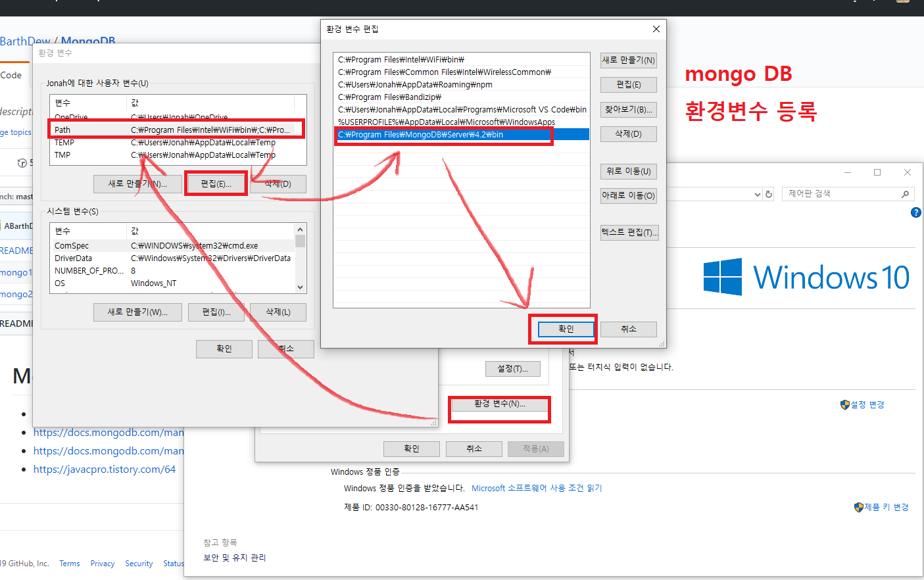Click the Security link in GitHub footer
Viewport: 924px width, 580px height.
tap(139, 564)
